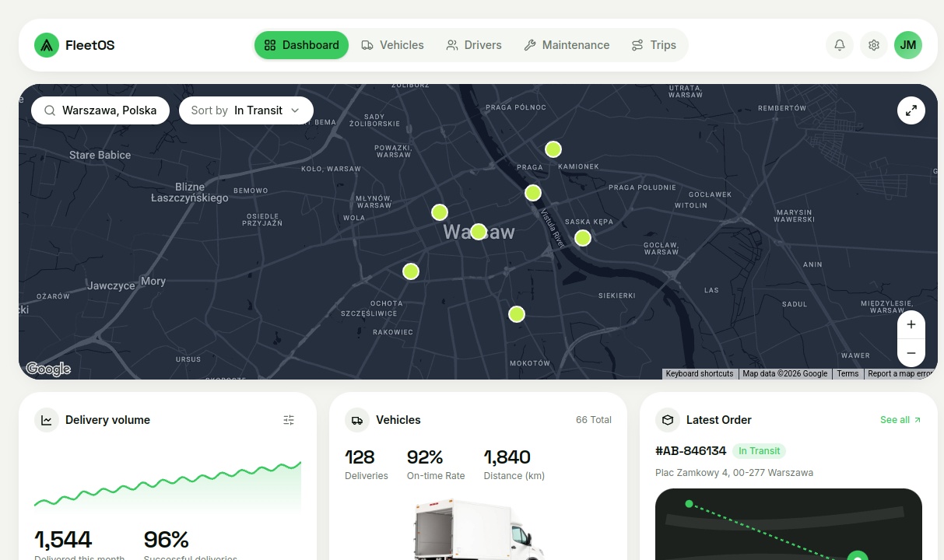Image resolution: width=944 pixels, height=560 pixels.
Task: Click the 92% On-time Rate stat
Action: pyautogui.click(x=436, y=464)
